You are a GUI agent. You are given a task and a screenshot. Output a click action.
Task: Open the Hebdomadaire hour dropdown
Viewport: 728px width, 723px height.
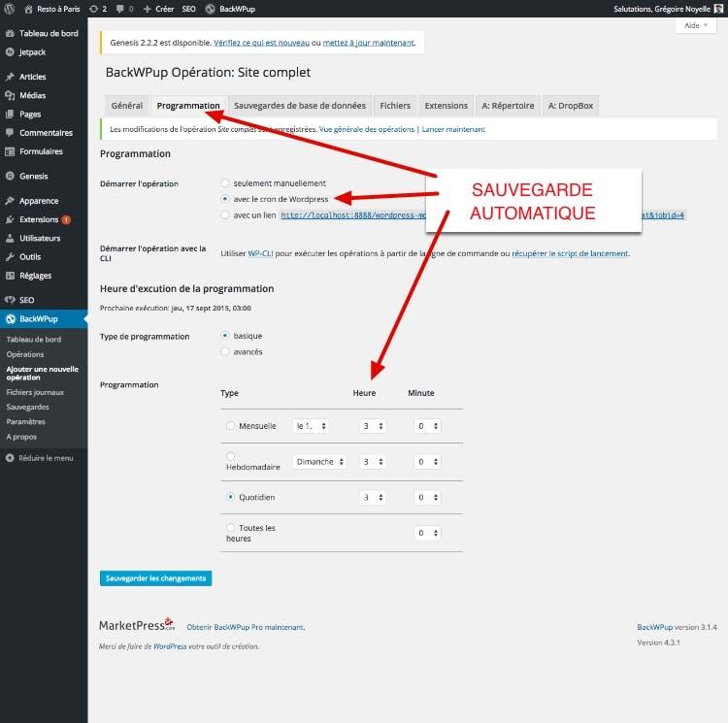(373, 462)
